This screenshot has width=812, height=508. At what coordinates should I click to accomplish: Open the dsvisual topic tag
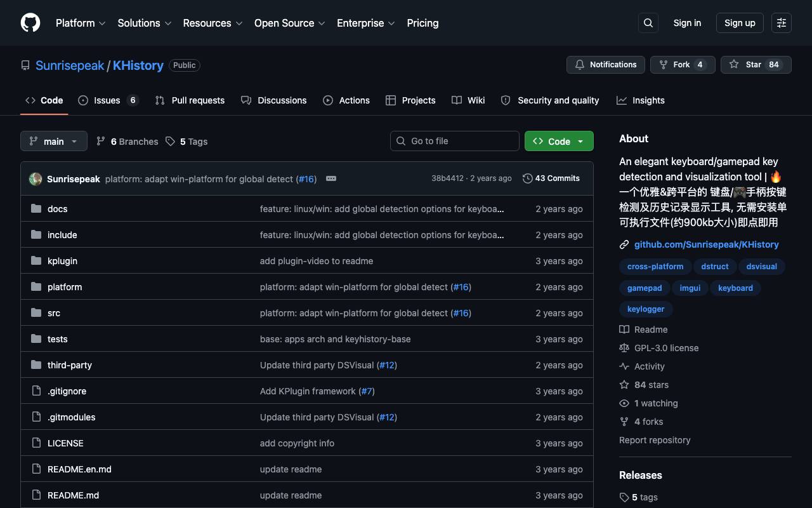tap(762, 267)
